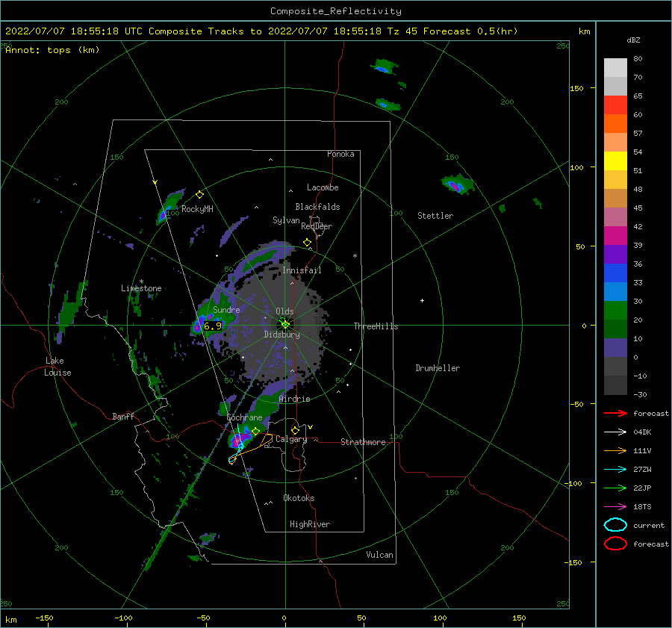
Task: Click the Blackfalds label
Action: point(317,207)
